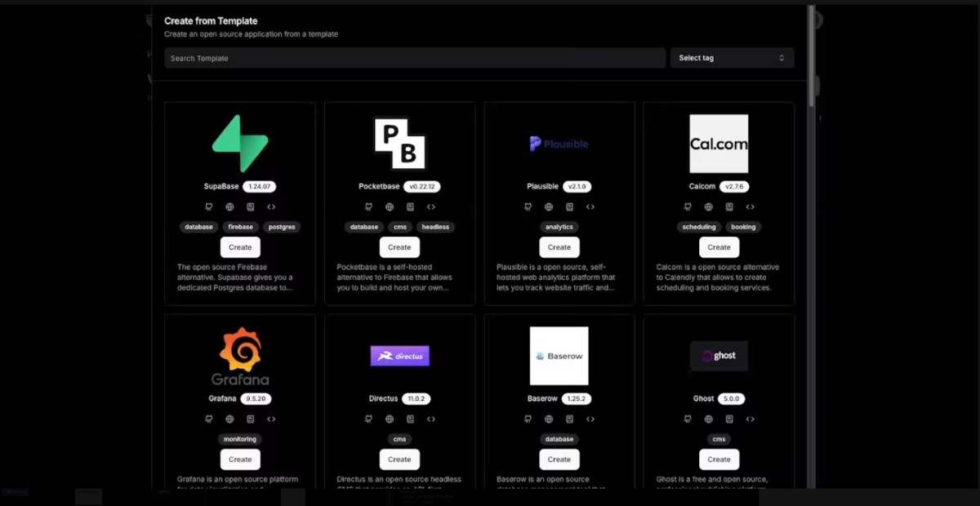View Ghost template code icon
This screenshot has height=506, width=980.
coord(751,419)
